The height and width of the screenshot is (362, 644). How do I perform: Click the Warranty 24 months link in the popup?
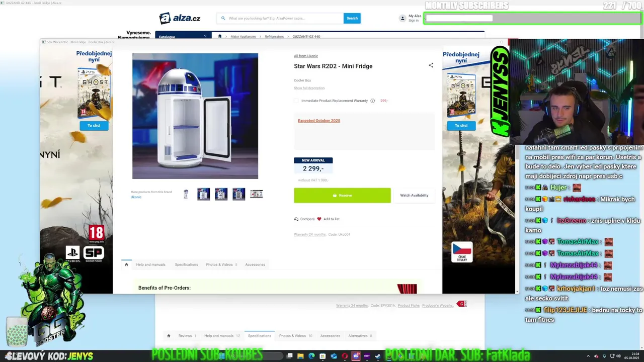coord(310,234)
